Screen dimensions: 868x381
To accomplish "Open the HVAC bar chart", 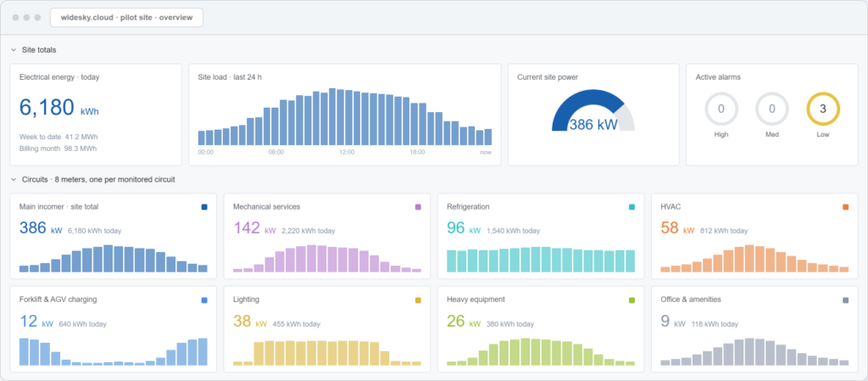I will pyautogui.click(x=754, y=258).
